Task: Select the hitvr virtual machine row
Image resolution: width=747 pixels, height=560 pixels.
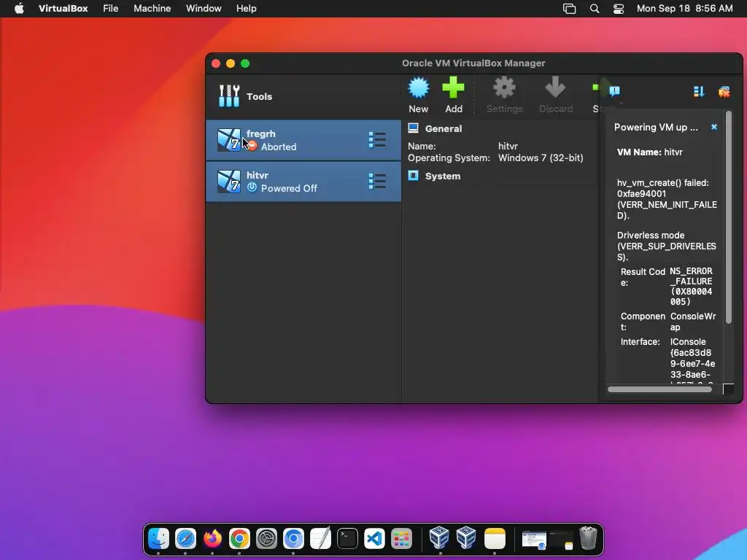Action: click(303, 182)
